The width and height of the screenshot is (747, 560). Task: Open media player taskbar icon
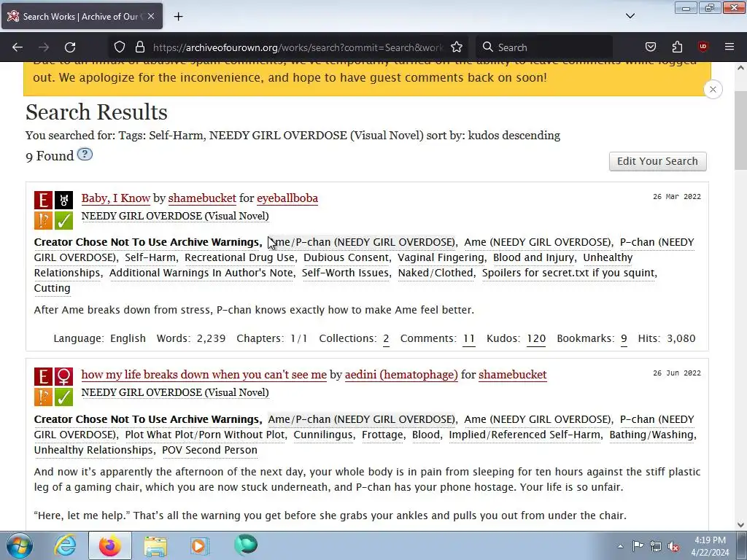click(x=199, y=545)
